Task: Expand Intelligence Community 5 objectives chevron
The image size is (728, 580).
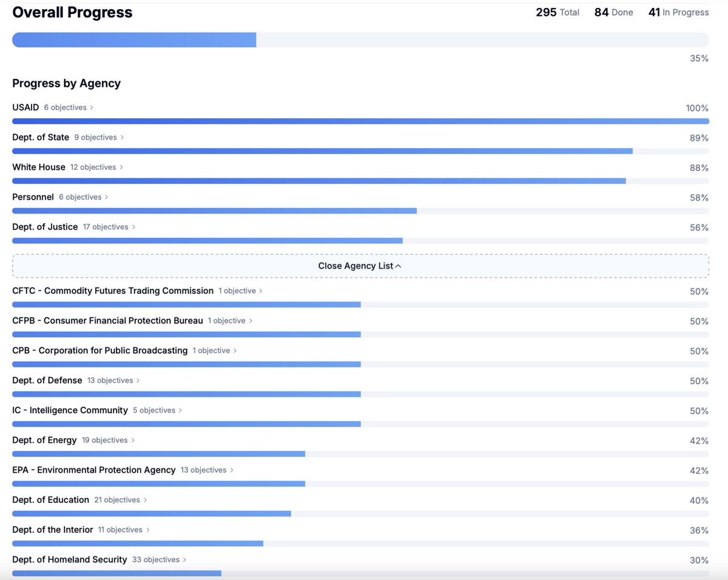Action: [180, 410]
